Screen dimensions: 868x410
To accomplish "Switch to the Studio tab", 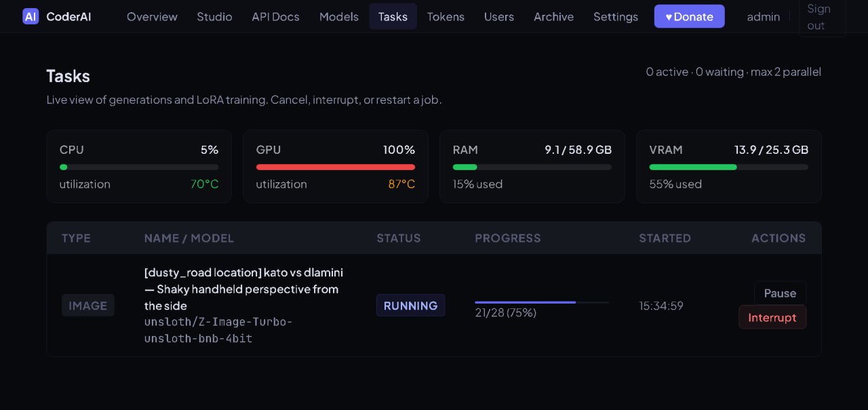I will [214, 16].
